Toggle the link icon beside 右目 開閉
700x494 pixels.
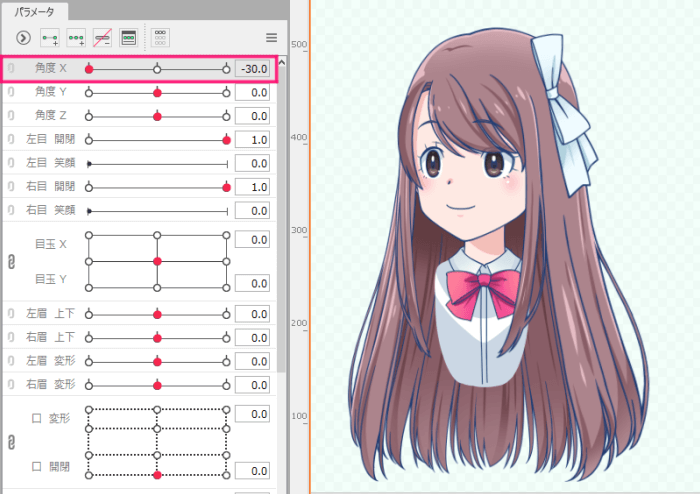11,187
